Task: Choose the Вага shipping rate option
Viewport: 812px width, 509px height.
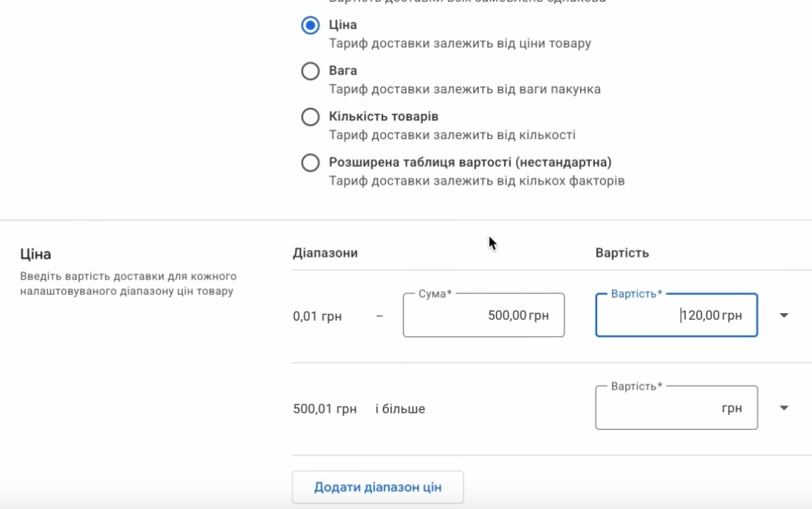Action: click(x=310, y=71)
